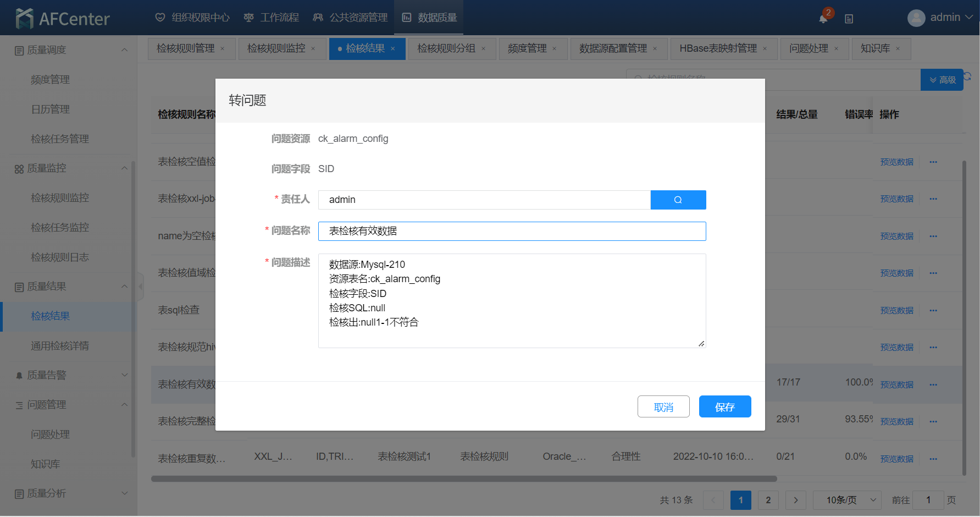980x517 pixels.
Task: Open the 10条/页 page size dropdown
Action: [x=846, y=500]
